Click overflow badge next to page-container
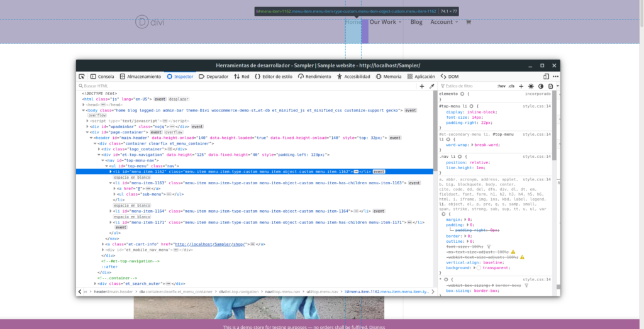The width and height of the screenshot is (644, 329). (x=174, y=132)
